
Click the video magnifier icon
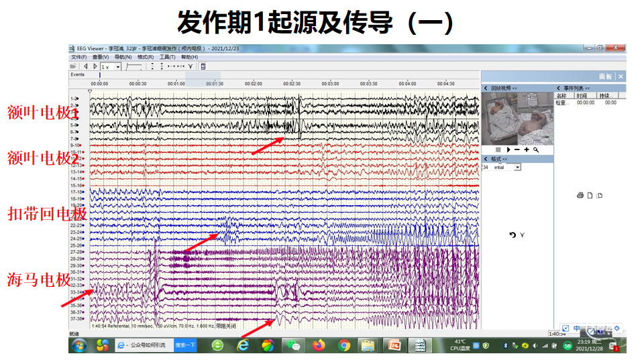536,149
